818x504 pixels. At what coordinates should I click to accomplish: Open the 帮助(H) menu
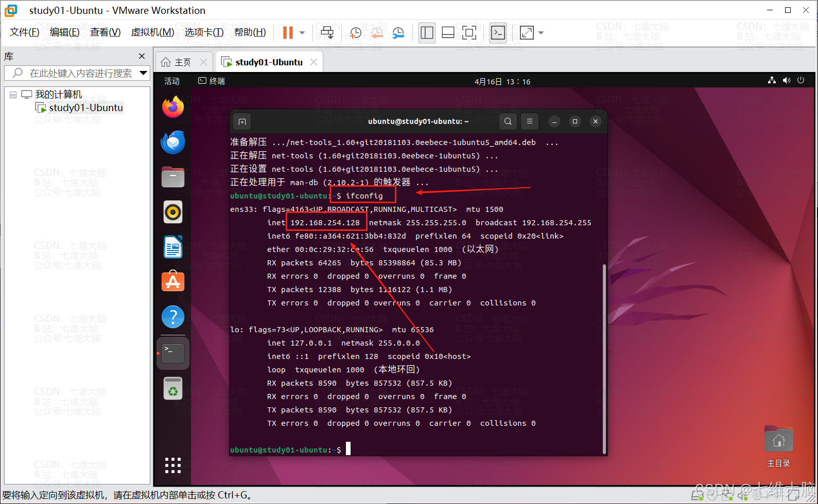[x=250, y=32]
